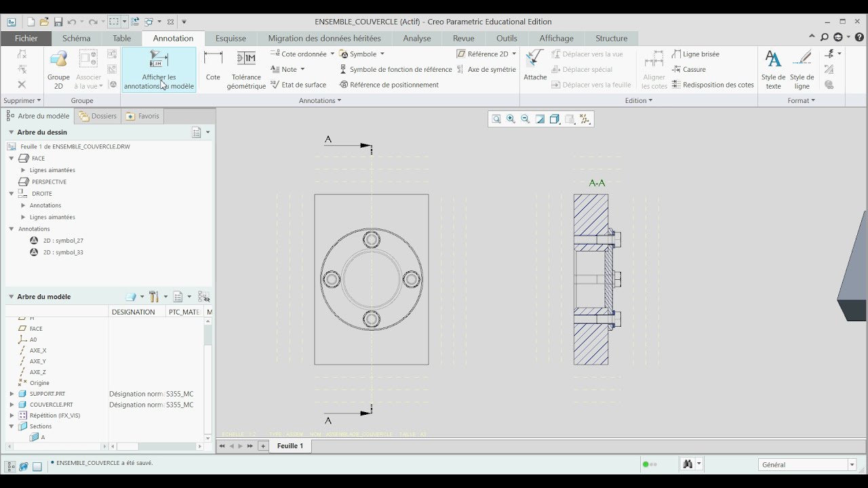Click the Ligne brisée tool

695,54
